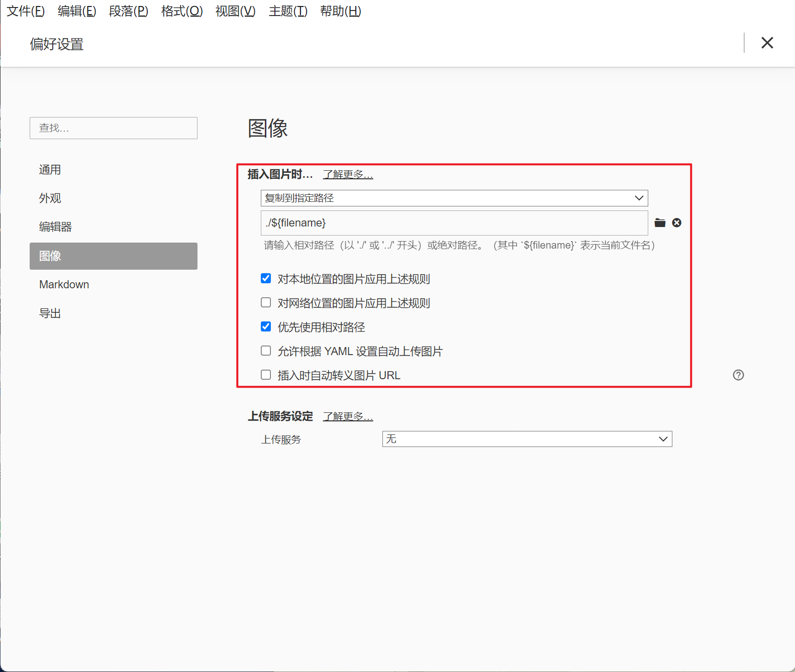Screen dimensions: 795x672
Task: Select 通用 in preferences sidebar
Action: coord(114,170)
